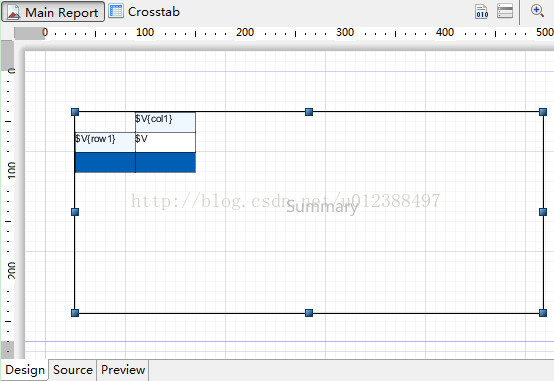554x381 pixels.
Task: Select the $V{col1} header cell
Action: 165,122
